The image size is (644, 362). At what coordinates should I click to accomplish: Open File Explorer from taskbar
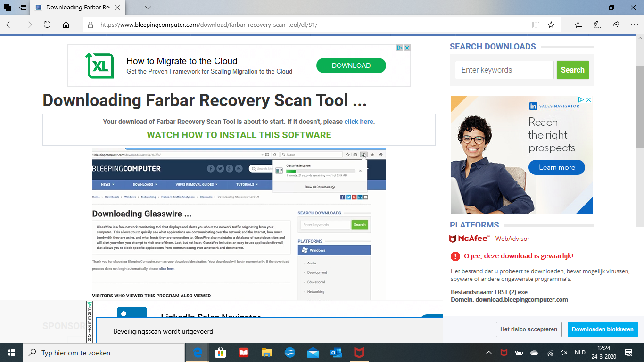pos(266,353)
